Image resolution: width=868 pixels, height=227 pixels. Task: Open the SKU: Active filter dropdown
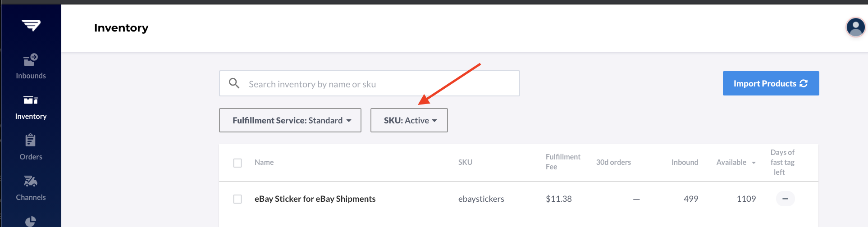tap(409, 120)
